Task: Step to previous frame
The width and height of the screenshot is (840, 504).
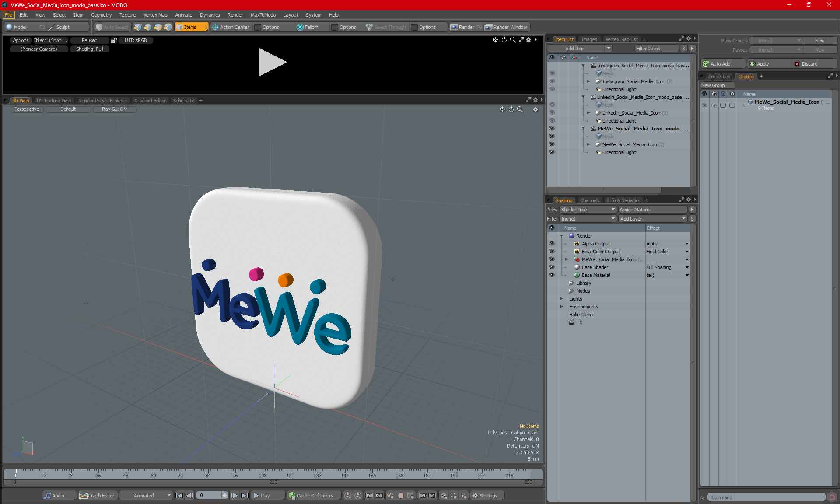Action: (x=189, y=496)
